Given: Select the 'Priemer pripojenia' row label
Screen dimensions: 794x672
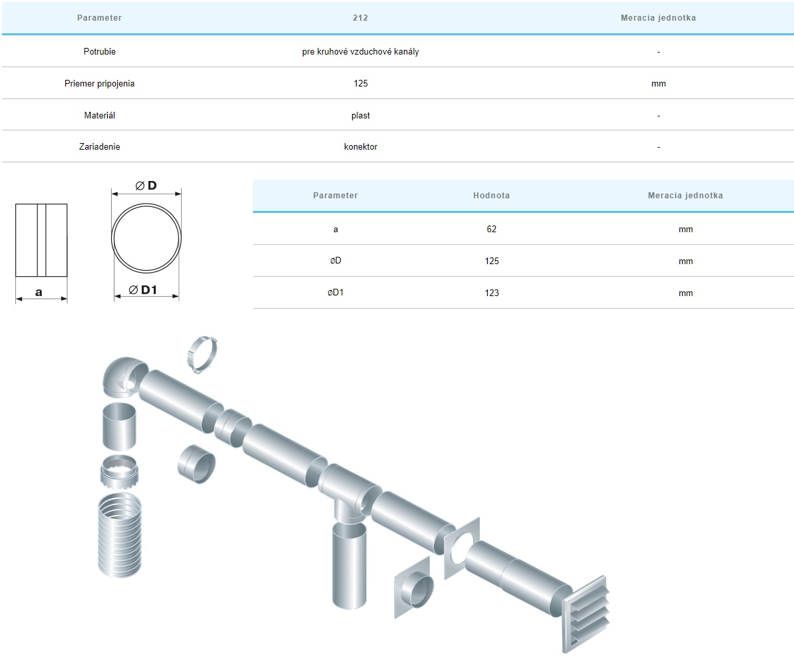Looking at the screenshot, I should [x=100, y=83].
